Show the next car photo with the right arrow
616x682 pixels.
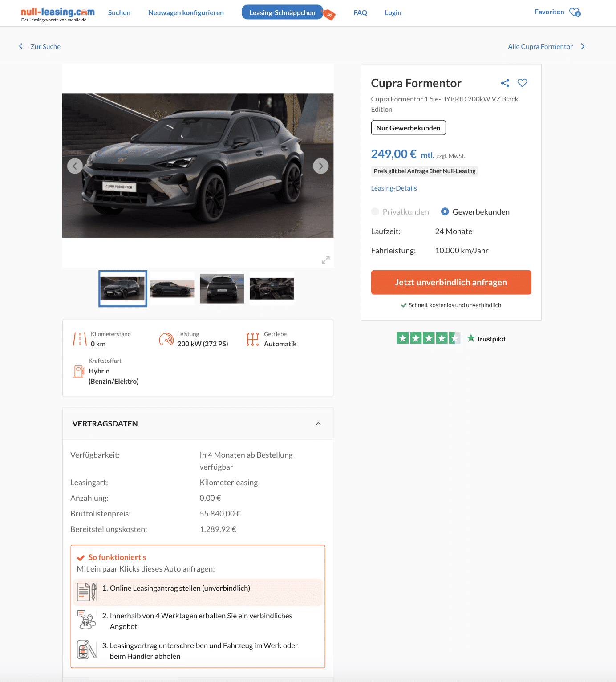pos(321,166)
